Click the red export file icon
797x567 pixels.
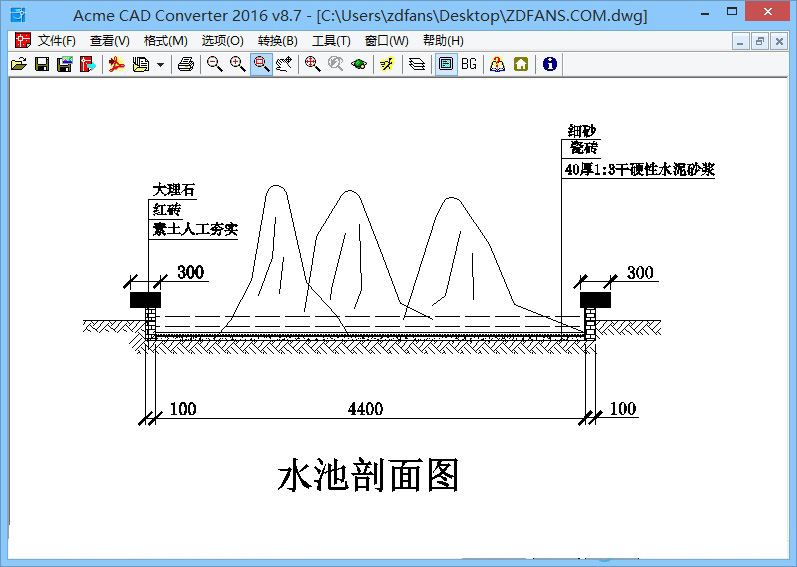[87, 64]
